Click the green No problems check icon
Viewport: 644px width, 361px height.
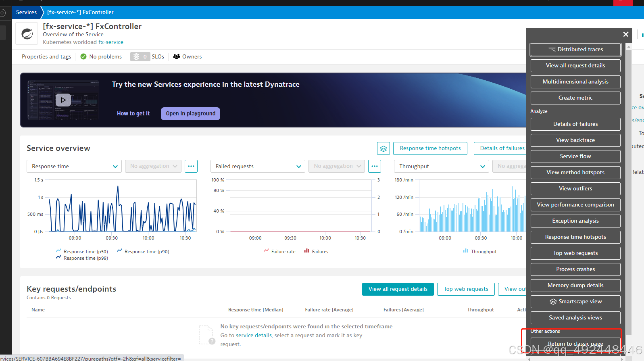pos(83,56)
